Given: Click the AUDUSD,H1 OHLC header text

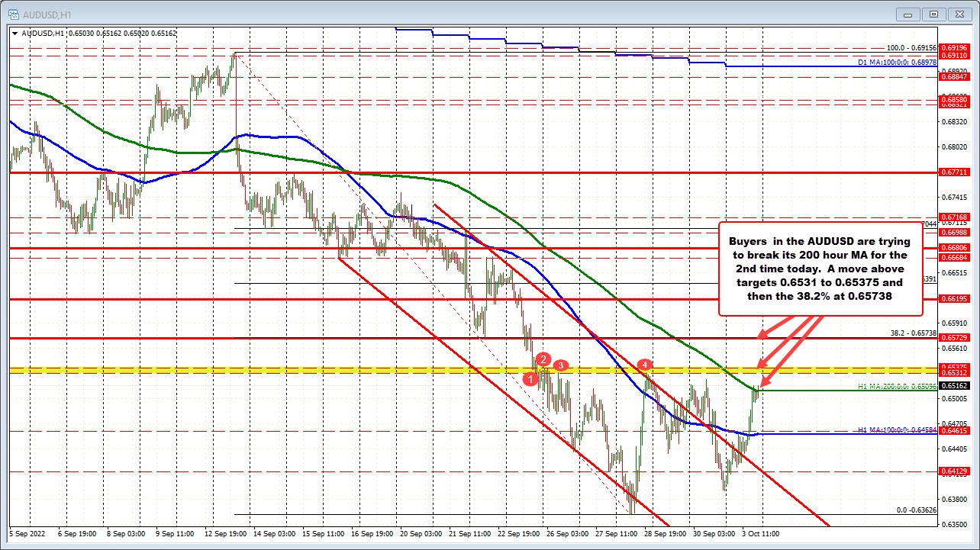Looking at the screenshot, I should pyautogui.click(x=99, y=33).
